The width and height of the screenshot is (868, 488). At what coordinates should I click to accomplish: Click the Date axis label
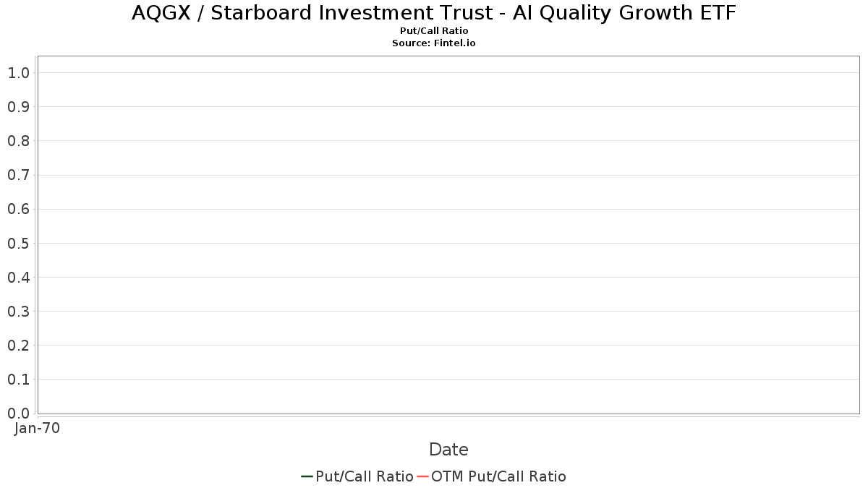(x=448, y=450)
